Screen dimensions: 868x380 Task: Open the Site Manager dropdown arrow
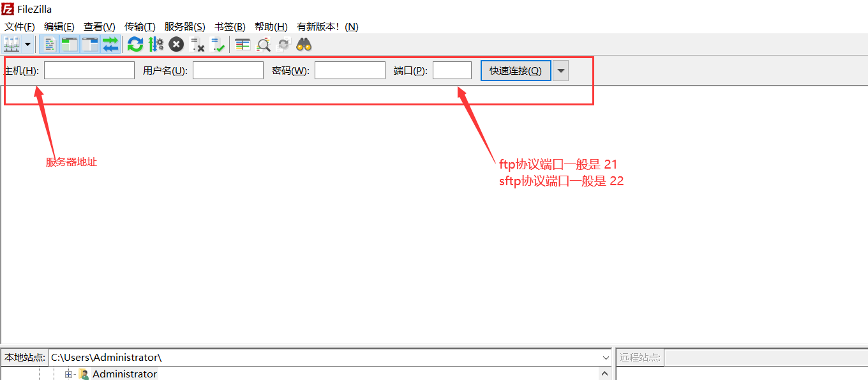pyautogui.click(x=28, y=44)
